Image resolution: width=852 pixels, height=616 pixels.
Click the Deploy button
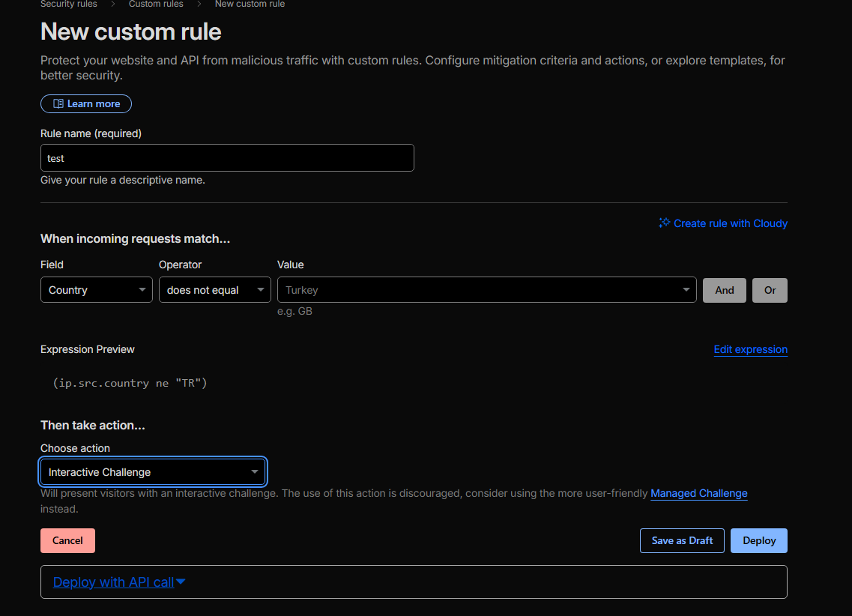(x=759, y=540)
